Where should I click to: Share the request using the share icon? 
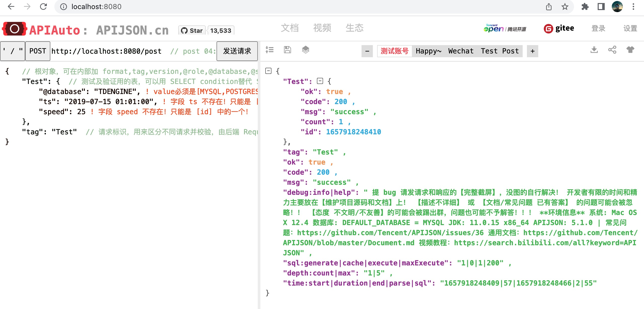[x=612, y=50]
